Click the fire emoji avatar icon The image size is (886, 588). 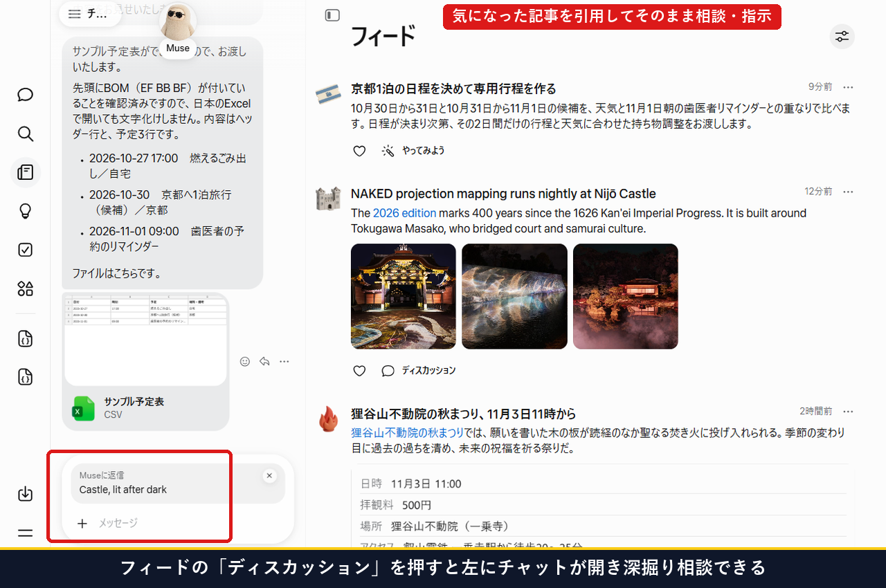pyautogui.click(x=328, y=419)
